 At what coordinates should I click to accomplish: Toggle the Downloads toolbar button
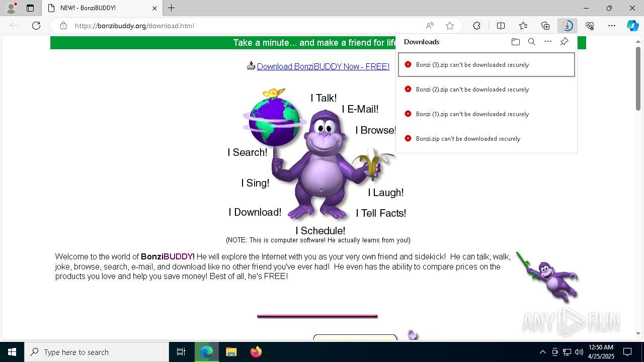(x=568, y=26)
